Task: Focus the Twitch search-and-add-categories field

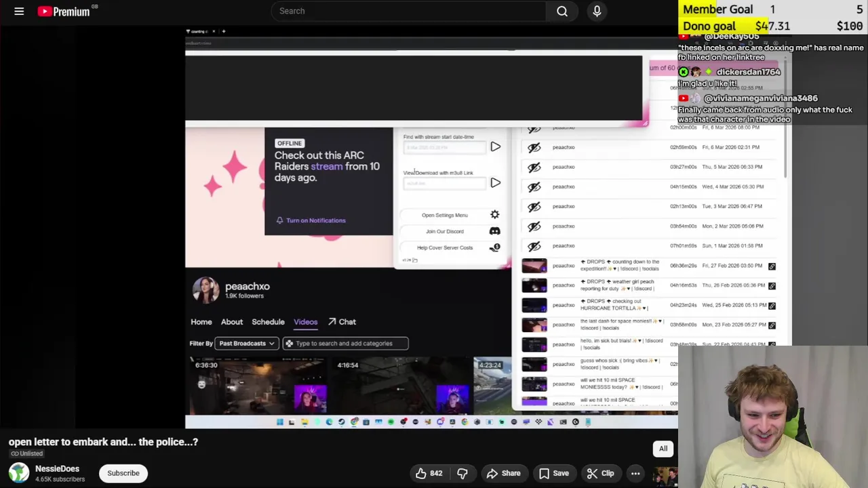Action: 346,344
